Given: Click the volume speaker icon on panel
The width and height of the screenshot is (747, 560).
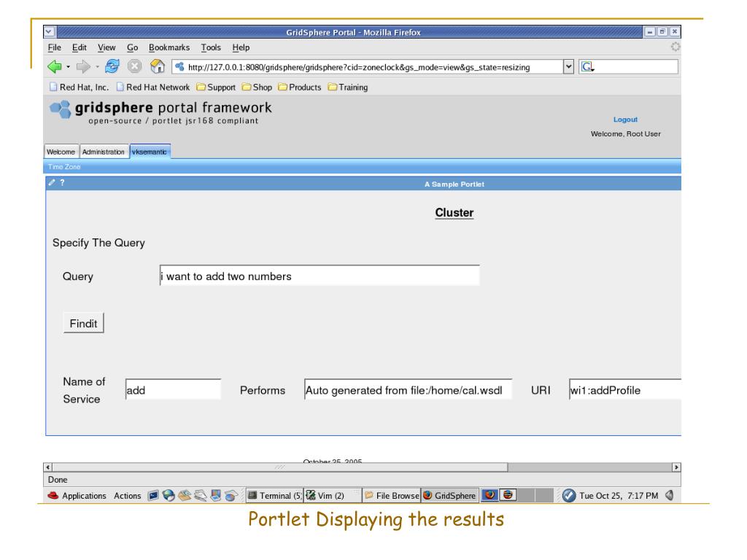Looking at the screenshot, I should pyautogui.click(x=670, y=496).
